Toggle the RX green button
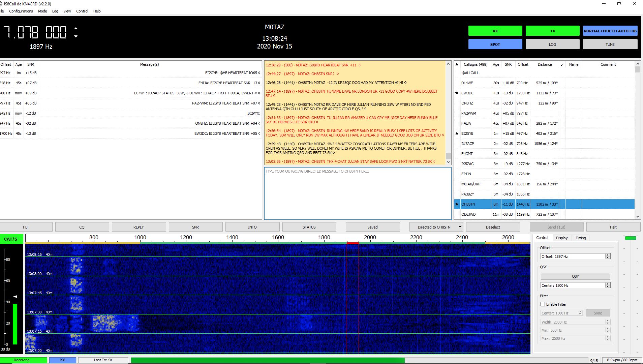The image size is (643, 364). coord(495,31)
